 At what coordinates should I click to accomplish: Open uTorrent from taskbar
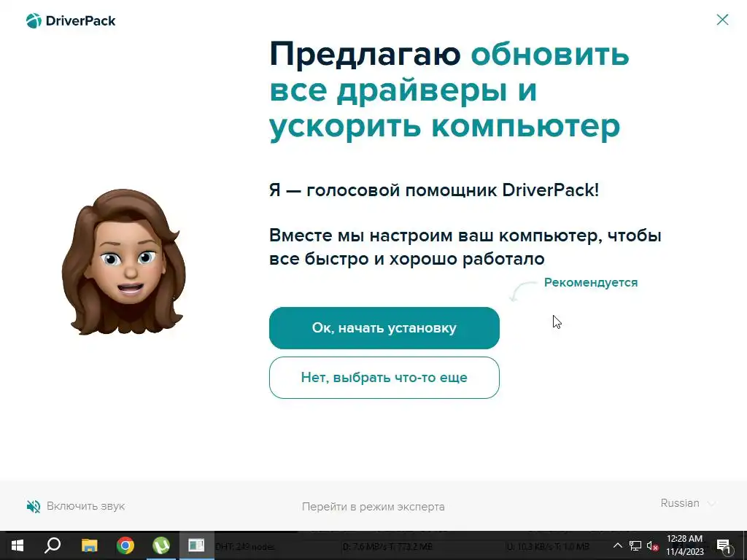[x=161, y=545]
